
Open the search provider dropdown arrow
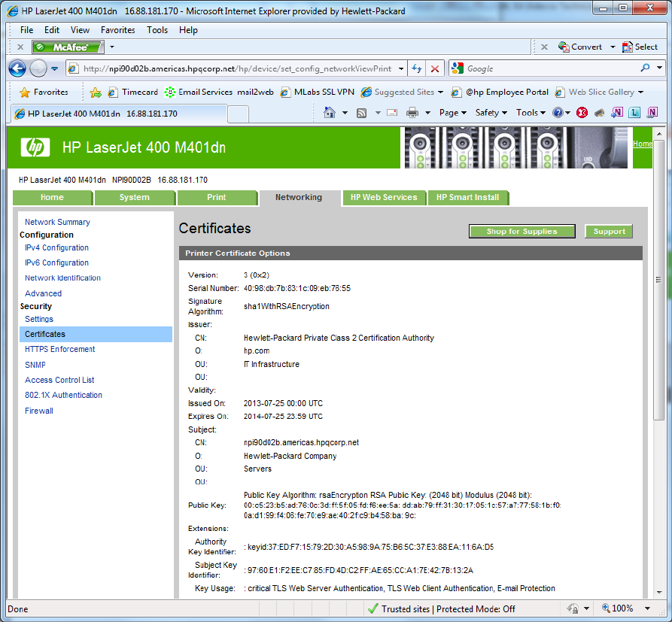pos(659,68)
